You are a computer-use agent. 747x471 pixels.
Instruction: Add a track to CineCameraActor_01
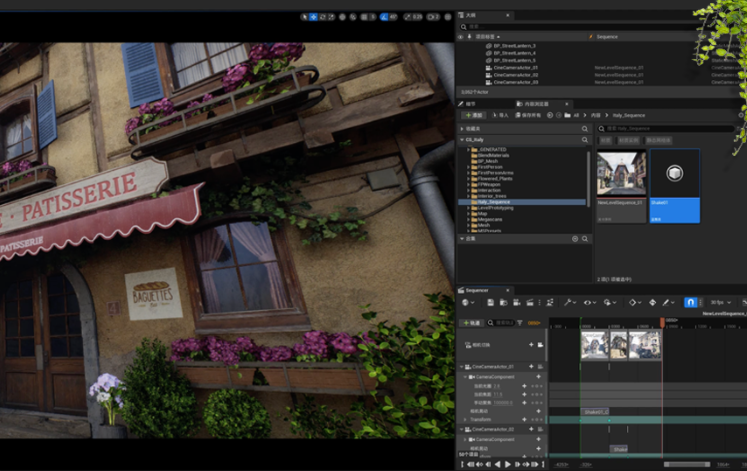531,367
